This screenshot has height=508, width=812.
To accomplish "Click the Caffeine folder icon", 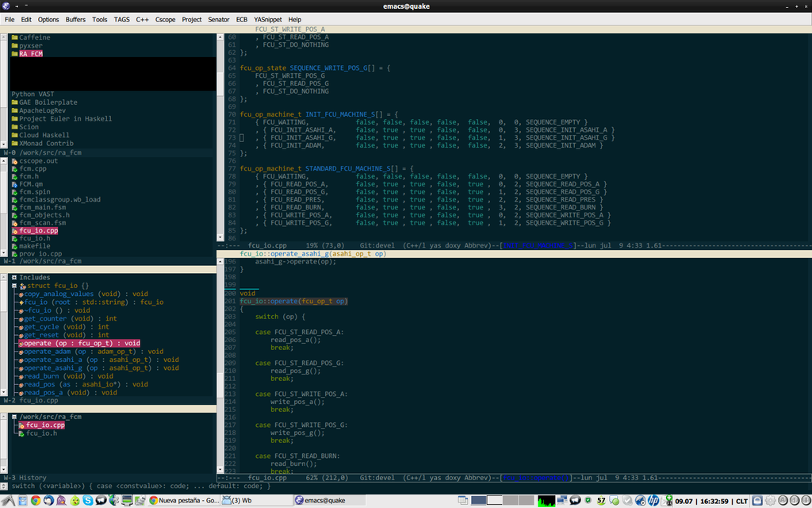I will (14, 37).
